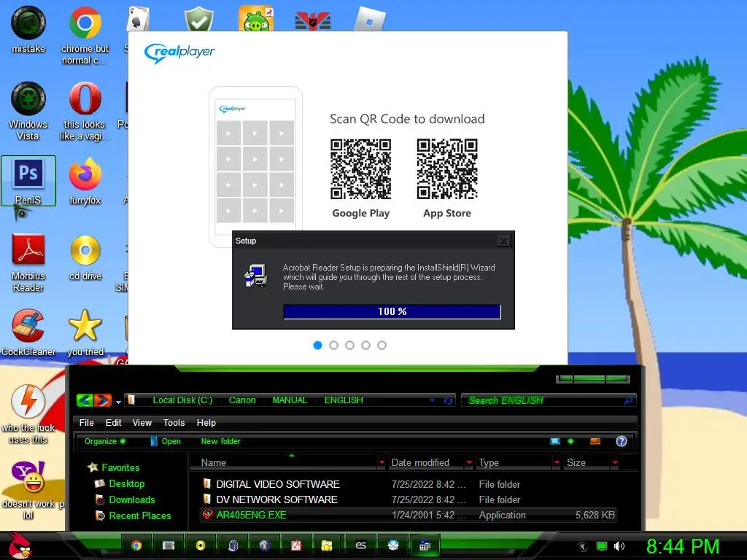The image size is (747, 560).
Task: Click the 'es' taskbar button
Action: pyautogui.click(x=360, y=545)
